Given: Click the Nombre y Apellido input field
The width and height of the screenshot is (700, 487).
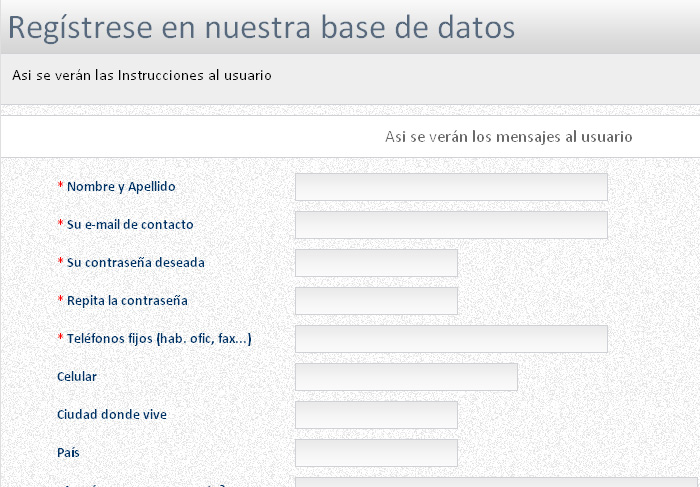Looking at the screenshot, I should coord(451,187).
